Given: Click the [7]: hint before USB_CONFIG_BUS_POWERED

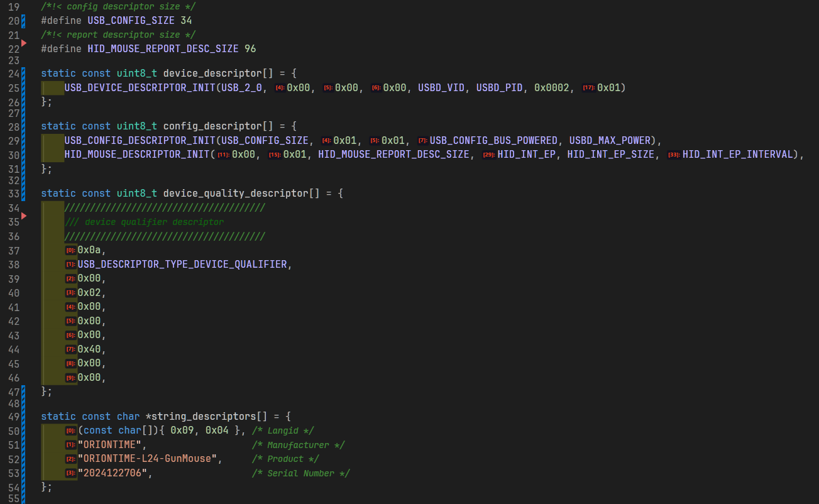Looking at the screenshot, I should (x=423, y=141).
